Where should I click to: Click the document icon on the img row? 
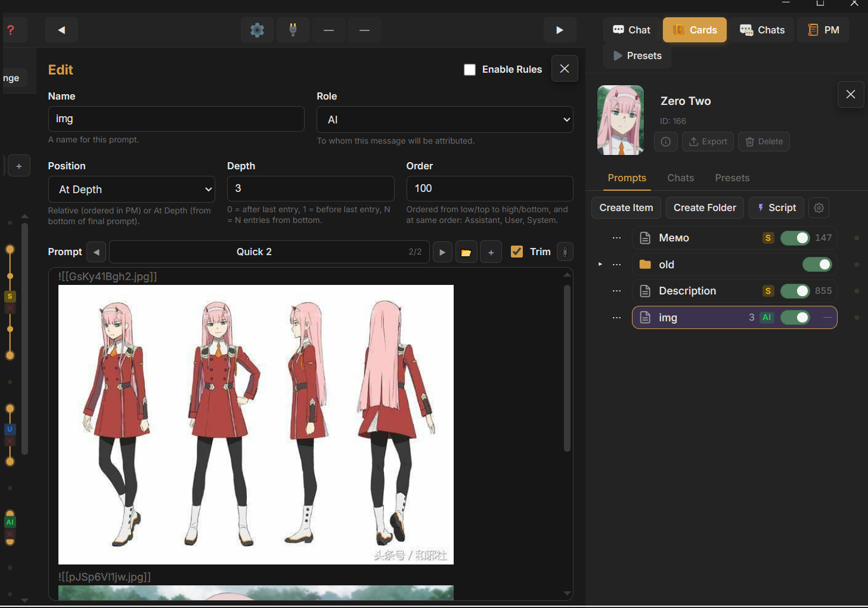(645, 318)
